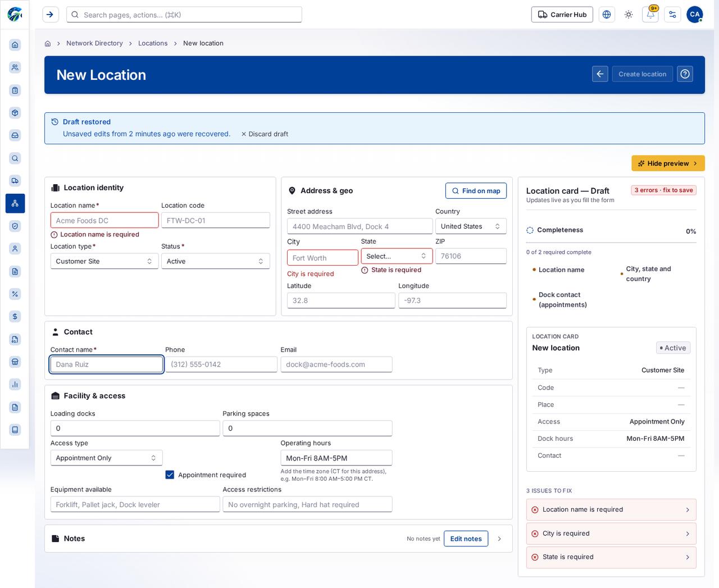Click Find on map button
The height and width of the screenshot is (588, 719).
(476, 191)
